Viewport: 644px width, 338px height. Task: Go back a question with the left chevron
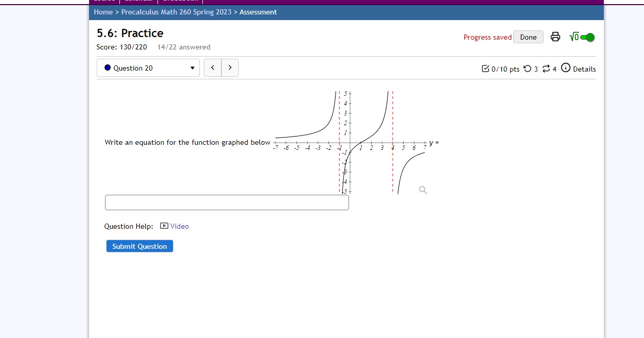[212, 67]
